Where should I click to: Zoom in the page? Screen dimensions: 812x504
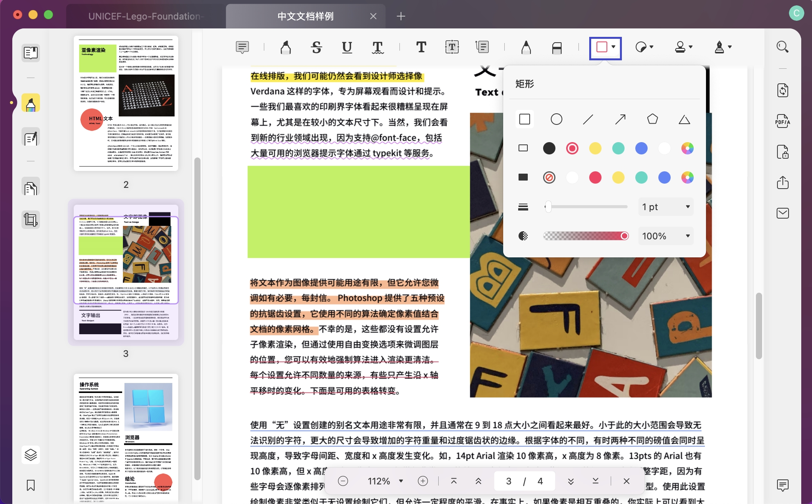423,481
